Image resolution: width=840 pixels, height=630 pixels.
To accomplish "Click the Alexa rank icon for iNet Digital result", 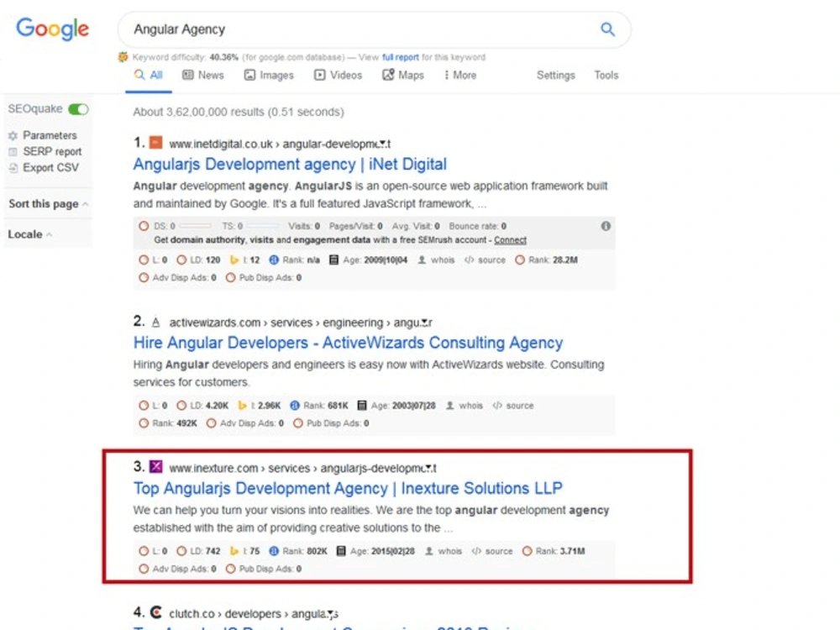I will pyautogui.click(x=274, y=260).
